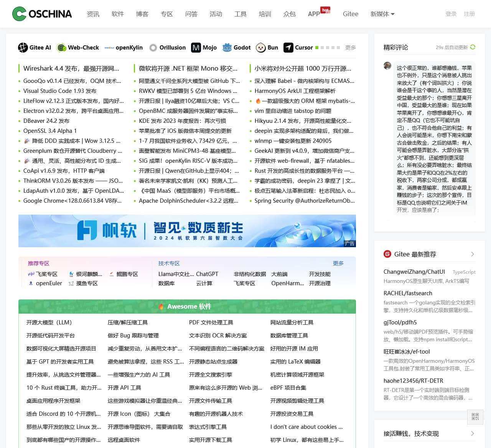This screenshot has height=448, width=491.
Task: Open the 软件 navigation menu item
Action: (117, 14)
